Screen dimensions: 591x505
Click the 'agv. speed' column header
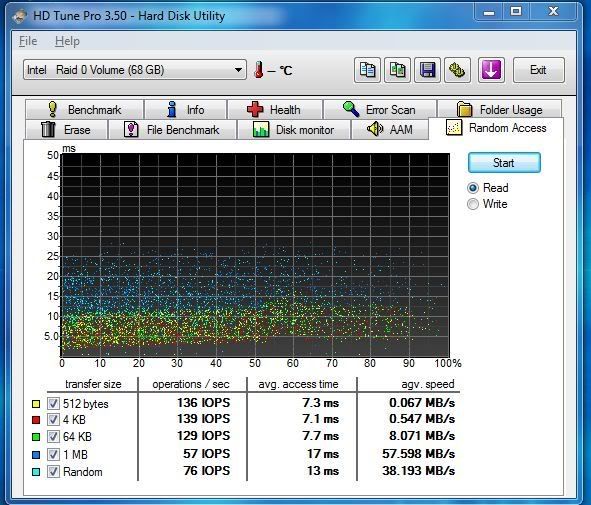click(x=428, y=384)
